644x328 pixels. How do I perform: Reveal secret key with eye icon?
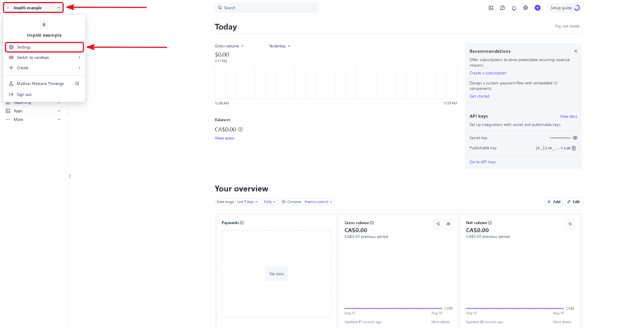[575, 138]
